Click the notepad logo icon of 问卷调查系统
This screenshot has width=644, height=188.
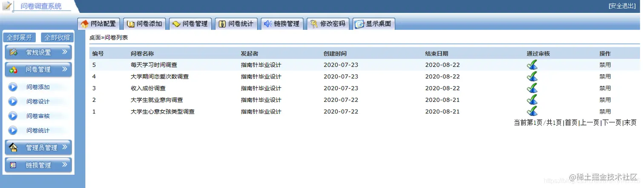click(7, 6)
